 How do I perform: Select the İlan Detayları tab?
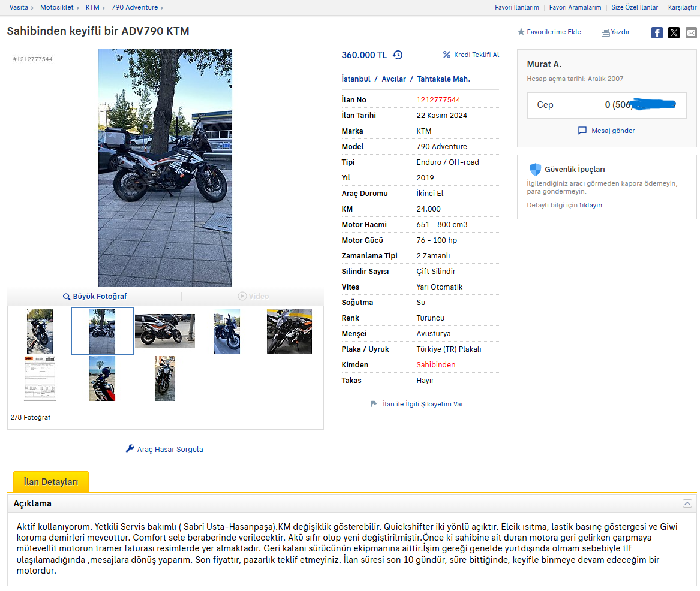[51, 482]
